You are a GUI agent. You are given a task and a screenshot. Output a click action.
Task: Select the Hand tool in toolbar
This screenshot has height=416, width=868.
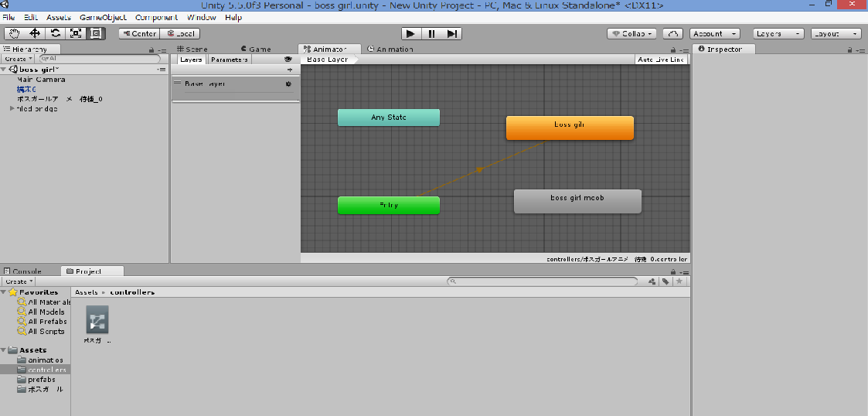[x=15, y=33]
